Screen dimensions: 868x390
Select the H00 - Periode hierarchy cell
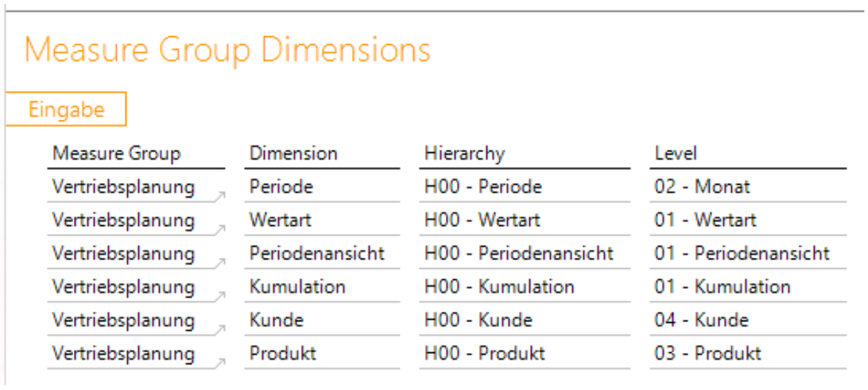click(483, 187)
